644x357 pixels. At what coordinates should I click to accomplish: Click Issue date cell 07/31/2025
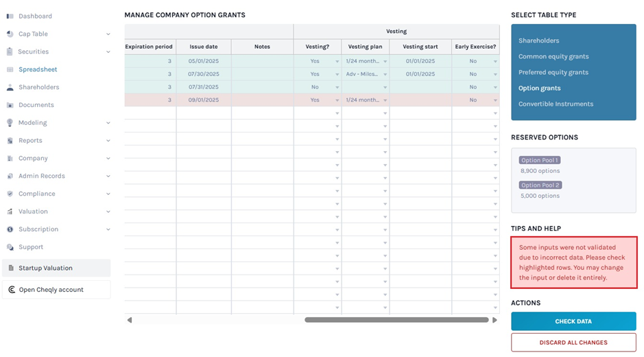tap(203, 87)
